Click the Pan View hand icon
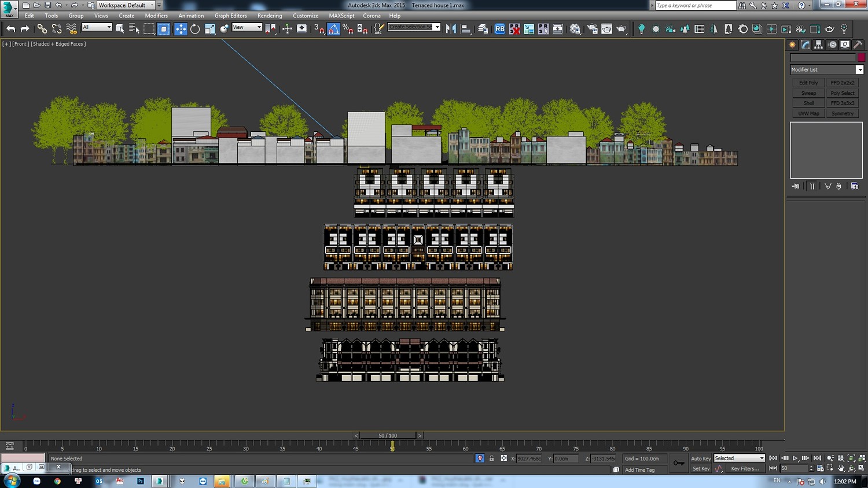 841,468
